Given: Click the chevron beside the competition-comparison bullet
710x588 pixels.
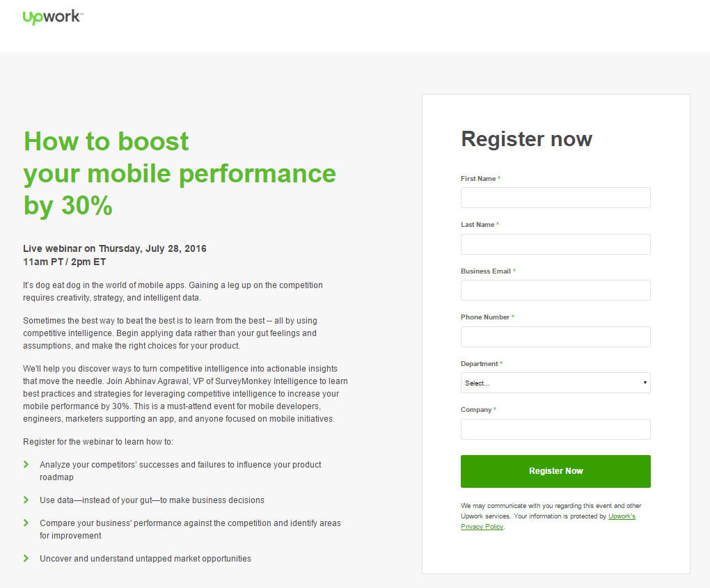Looking at the screenshot, I should pos(26,523).
